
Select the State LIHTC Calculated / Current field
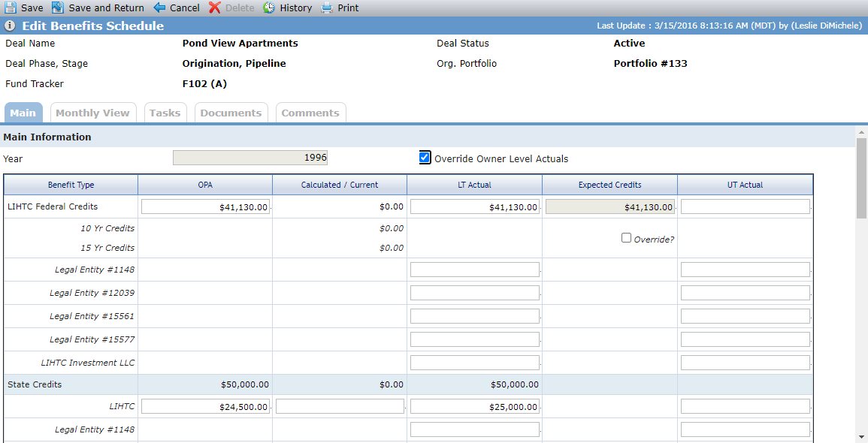(340, 406)
